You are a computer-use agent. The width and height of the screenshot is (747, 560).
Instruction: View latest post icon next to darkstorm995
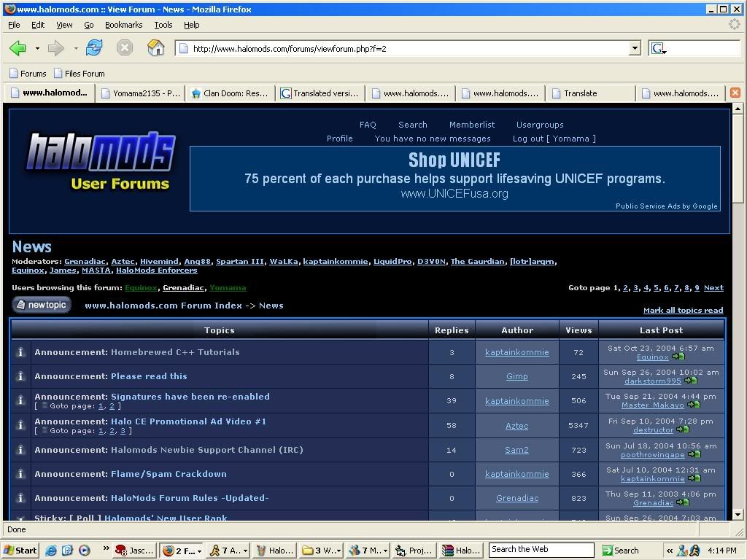tap(690, 381)
